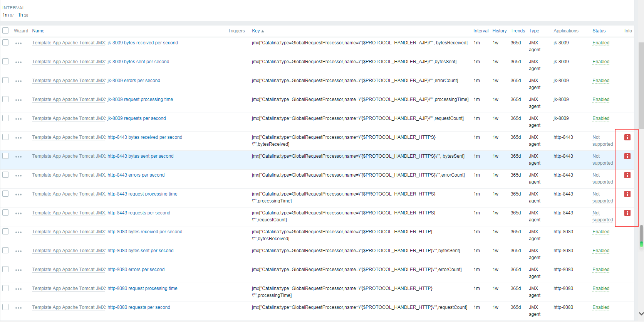Sort items by Key column
Viewport: 644px width, 322px height.
click(258, 31)
